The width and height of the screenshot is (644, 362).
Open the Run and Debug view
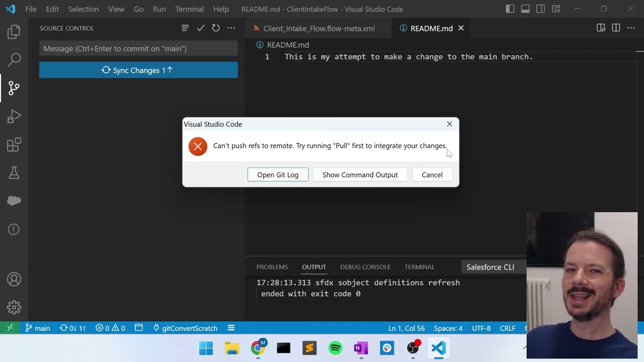coord(14,117)
